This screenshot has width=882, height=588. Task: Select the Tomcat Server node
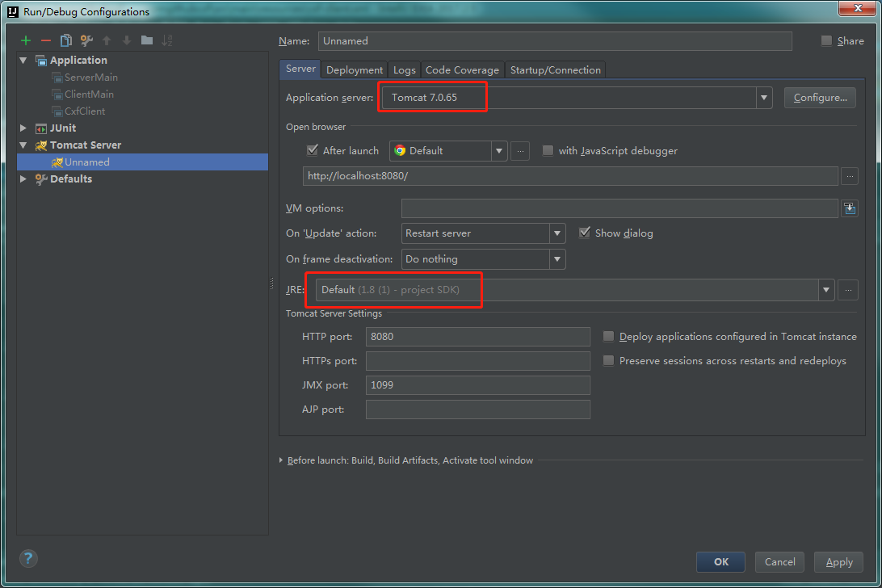point(85,145)
